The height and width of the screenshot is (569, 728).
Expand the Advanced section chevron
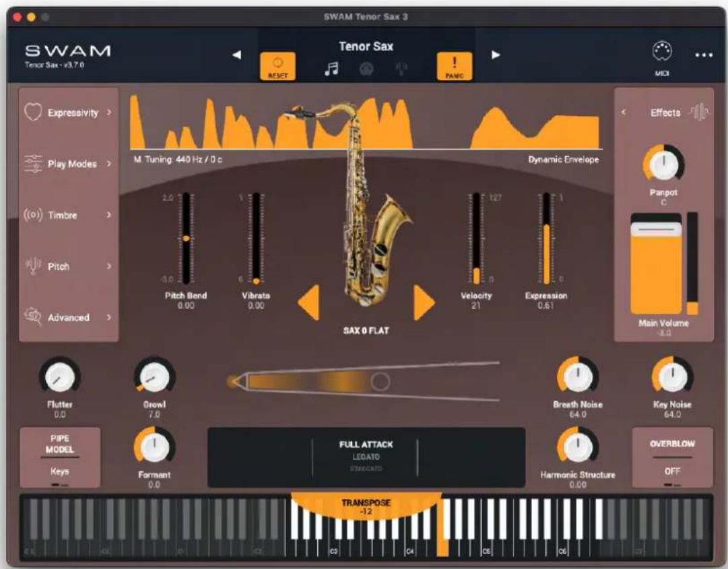pos(109,317)
